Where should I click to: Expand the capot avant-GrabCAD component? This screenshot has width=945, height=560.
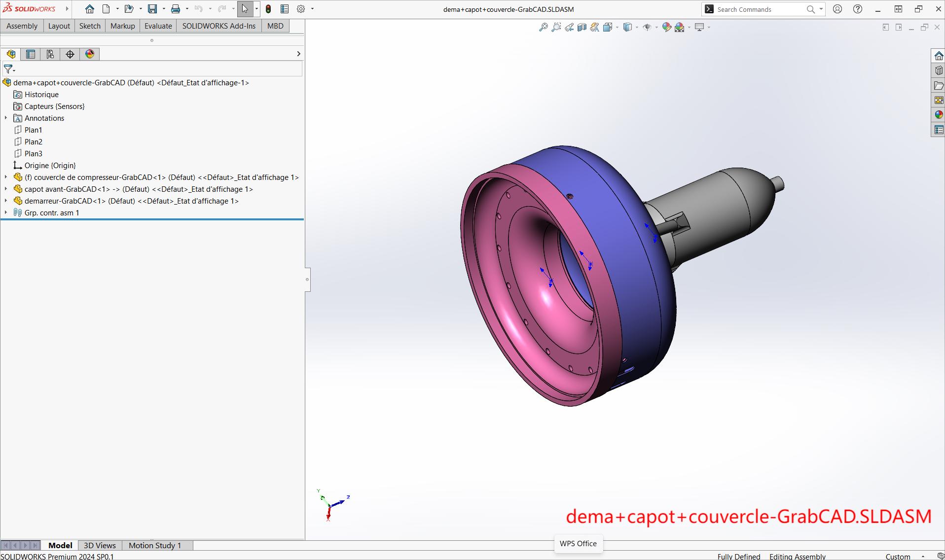tap(6, 189)
